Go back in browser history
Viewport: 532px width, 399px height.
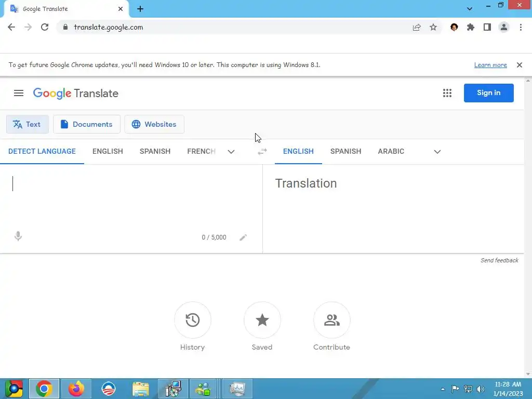coord(11,27)
